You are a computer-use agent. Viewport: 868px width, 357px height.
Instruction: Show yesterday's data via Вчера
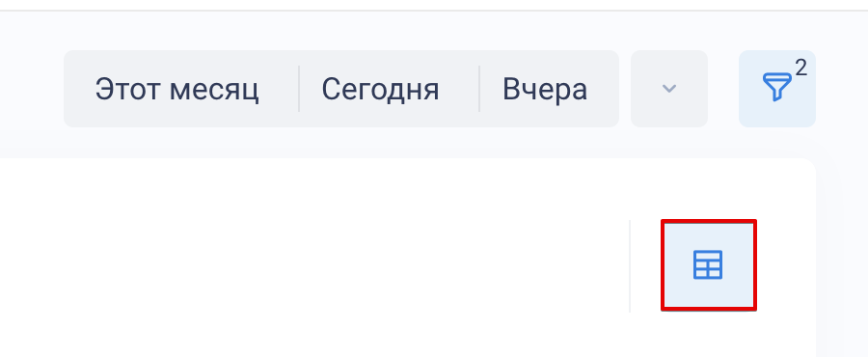click(x=545, y=89)
